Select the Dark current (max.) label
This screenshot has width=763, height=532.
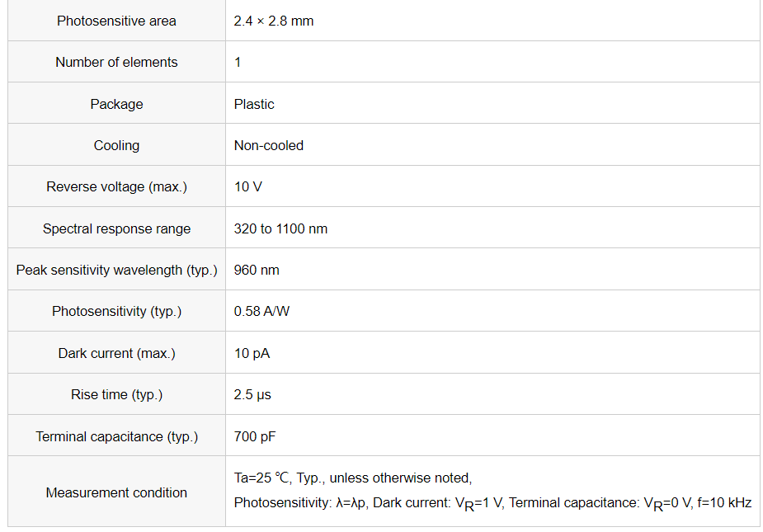pos(116,353)
